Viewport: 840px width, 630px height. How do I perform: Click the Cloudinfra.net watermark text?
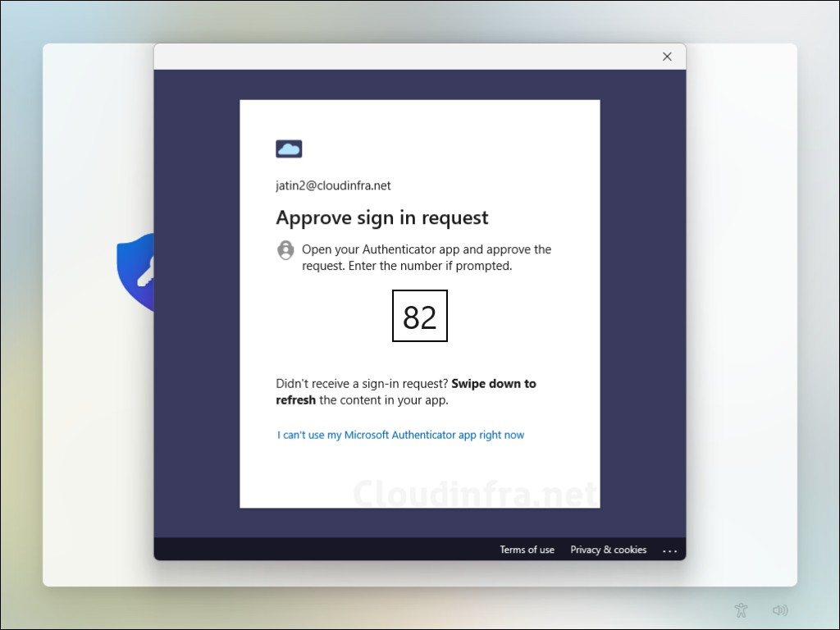click(x=474, y=494)
